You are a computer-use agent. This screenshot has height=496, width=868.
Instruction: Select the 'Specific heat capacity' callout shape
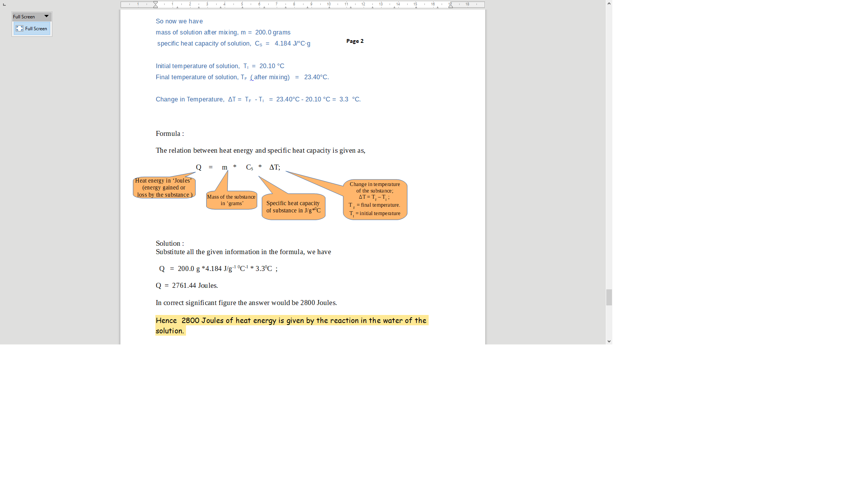pos(294,207)
